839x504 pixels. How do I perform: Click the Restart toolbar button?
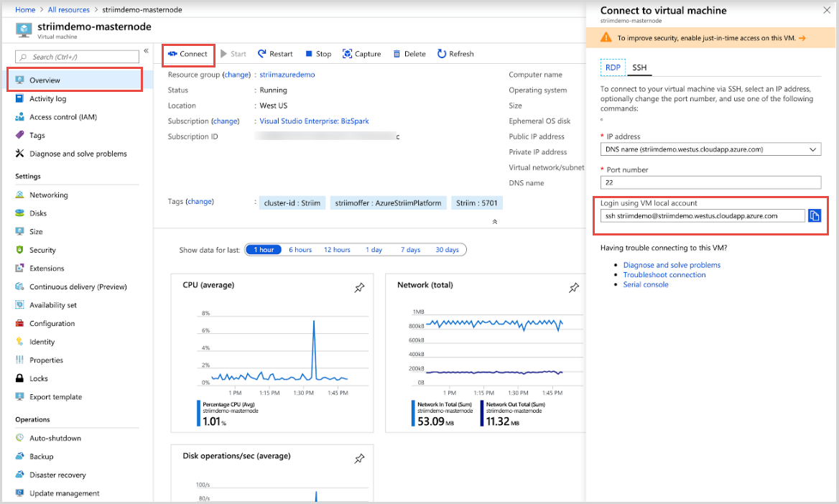click(275, 54)
